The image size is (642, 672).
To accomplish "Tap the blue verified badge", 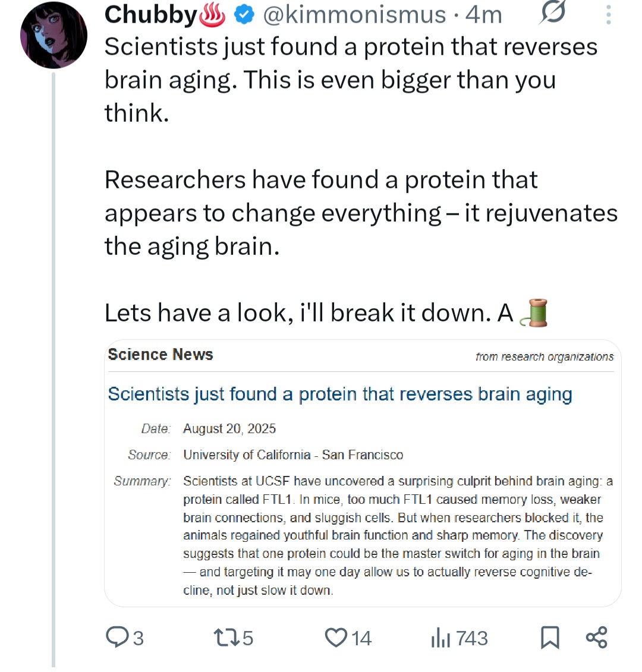I will (244, 15).
